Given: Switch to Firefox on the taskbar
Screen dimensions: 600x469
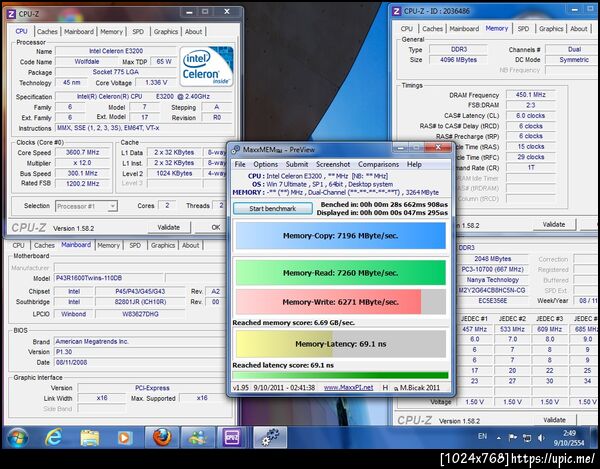Looking at the screenshot, I should [162, 437].
